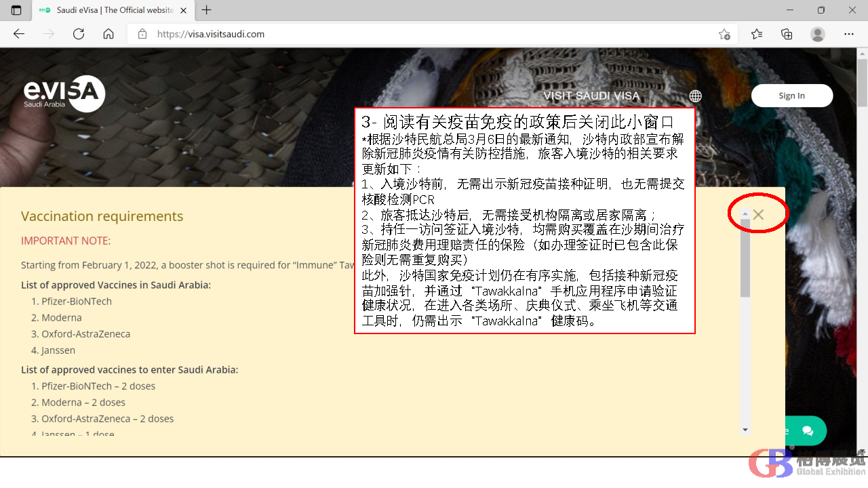Add this page to favorites
The height and width of the screenshot is (488, 868).
724,35
